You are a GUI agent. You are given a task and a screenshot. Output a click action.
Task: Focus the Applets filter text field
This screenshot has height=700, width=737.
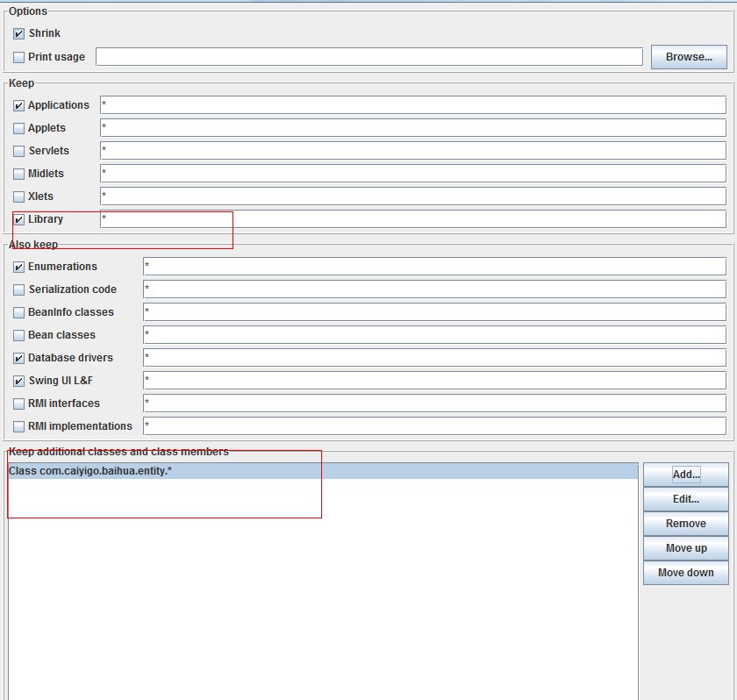click(x=413, y=128)
